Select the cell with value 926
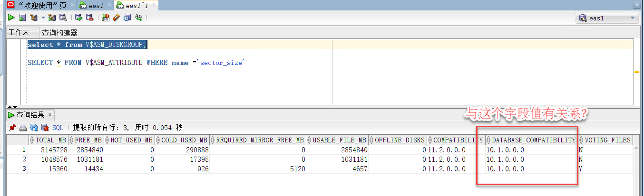This screenshot has width=644, height=196. click(x=182, y=168)
